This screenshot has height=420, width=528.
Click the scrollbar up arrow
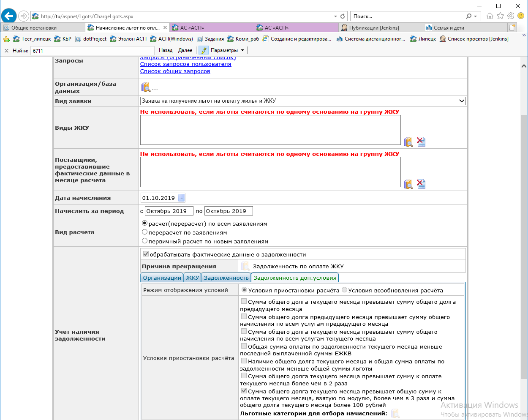pyautogui.click(x=524, y=66)
